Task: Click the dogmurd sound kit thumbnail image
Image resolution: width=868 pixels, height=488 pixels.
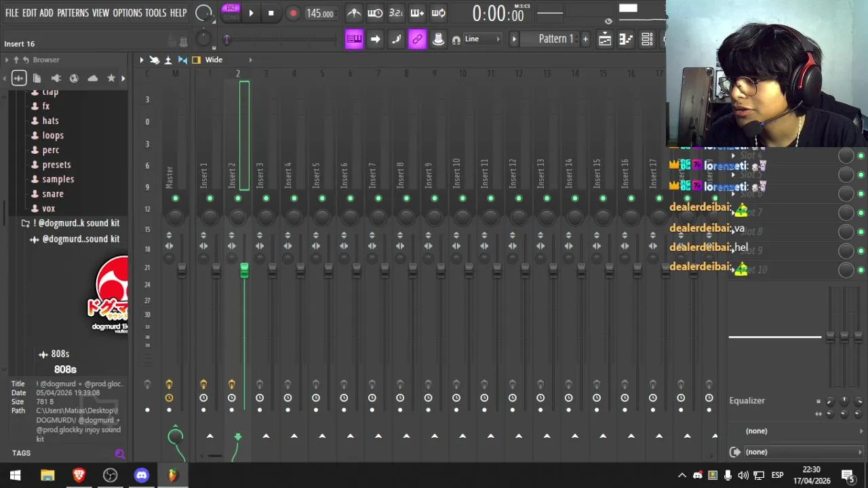Action: click(x=108, y=294)
